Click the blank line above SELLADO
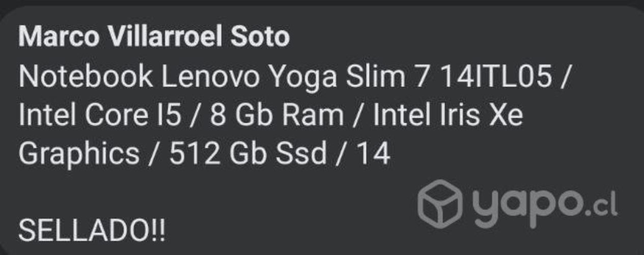Image resolution: width=644 pixels, height=255 pixels. click(x=153, y=194)
